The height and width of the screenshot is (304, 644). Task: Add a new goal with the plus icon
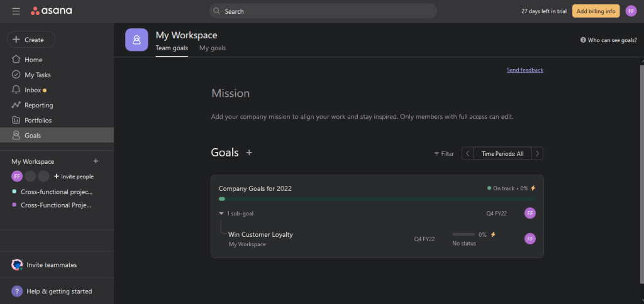(x=249, y=153)
